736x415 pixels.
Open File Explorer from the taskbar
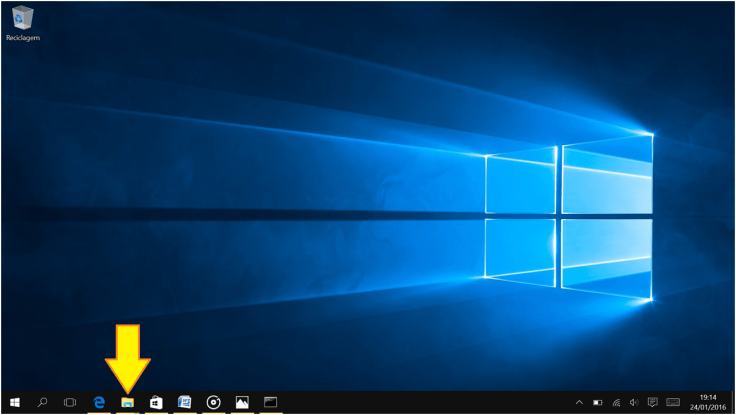(x=128, y=402)
